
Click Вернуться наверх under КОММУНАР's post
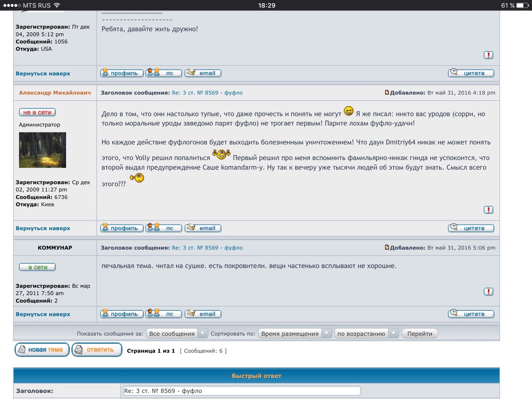click(x=43, y=314)
